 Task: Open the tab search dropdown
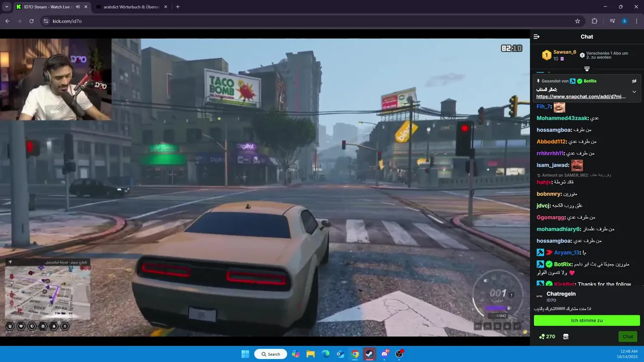(7, 7)
